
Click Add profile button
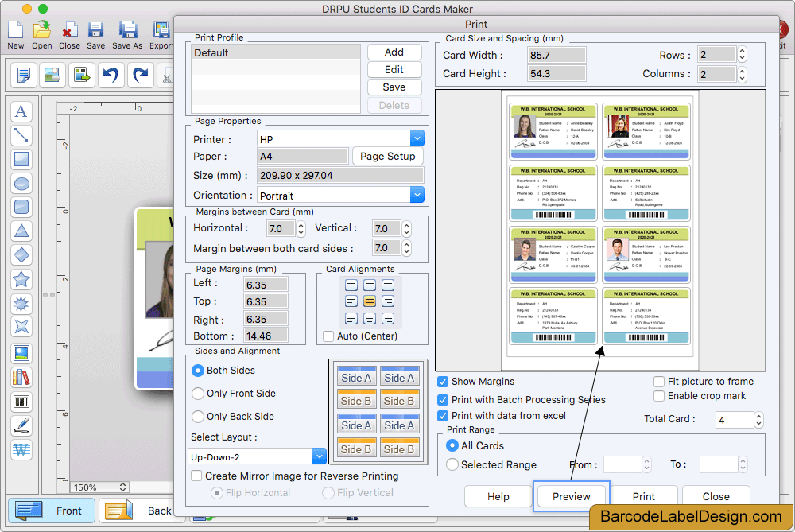(x=394, y=52)
